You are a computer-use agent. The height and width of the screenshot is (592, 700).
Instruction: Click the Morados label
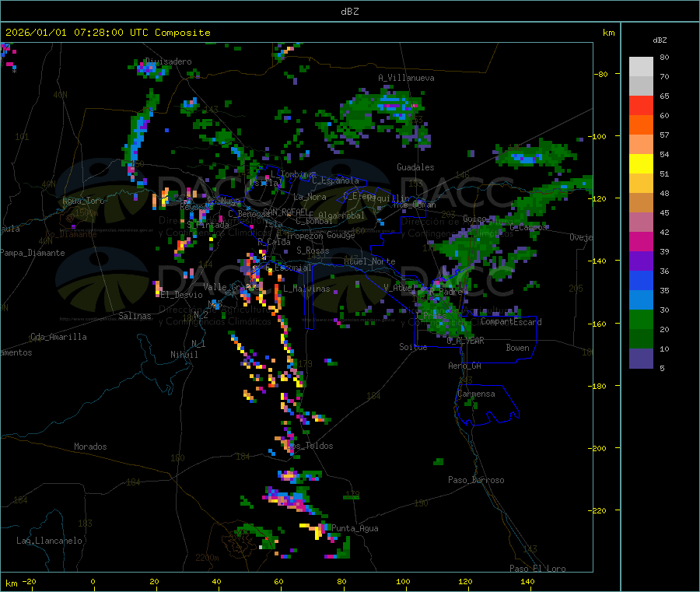coord(90,447)
